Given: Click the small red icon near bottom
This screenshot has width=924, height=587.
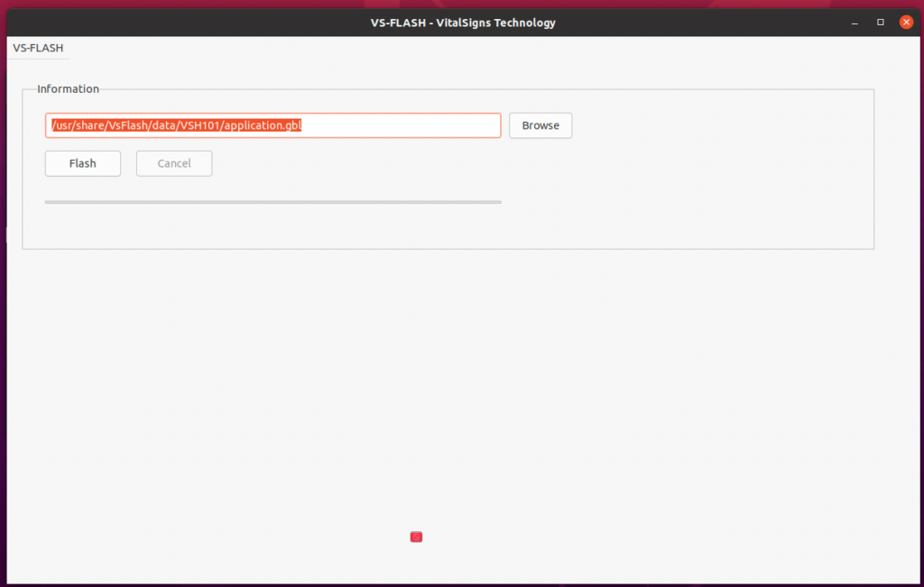Looking at the screenshot, I should point(416,537).
